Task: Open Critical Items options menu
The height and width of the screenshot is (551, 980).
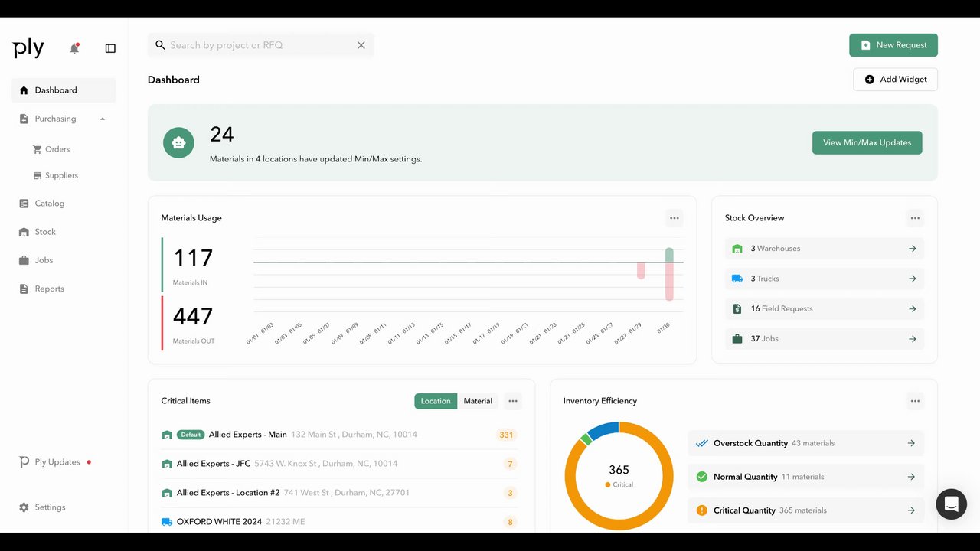Action: coord(513,401)
